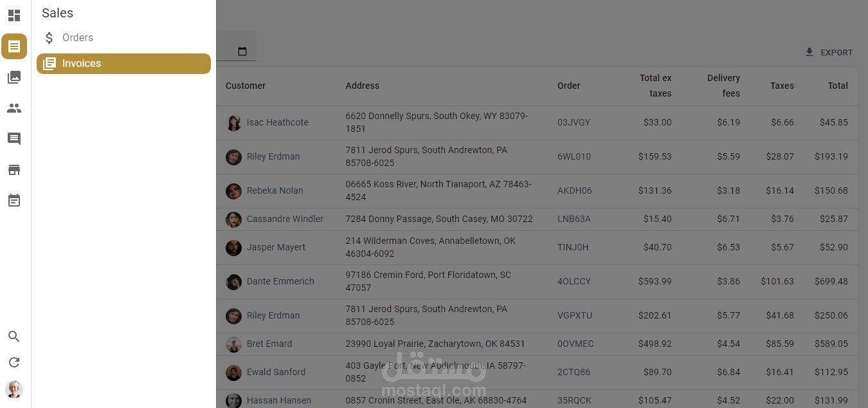Image resolution: width=868 pixels, height=408 pixels.
Task: Open customer Isac Heathcote link
Action: [277, 122]
